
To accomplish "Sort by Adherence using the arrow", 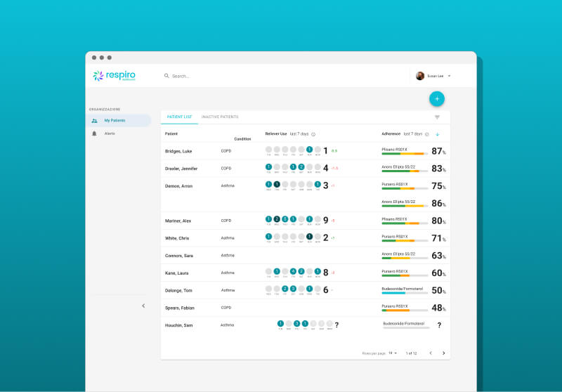I will pyautogui.click(x=438, y=134).
